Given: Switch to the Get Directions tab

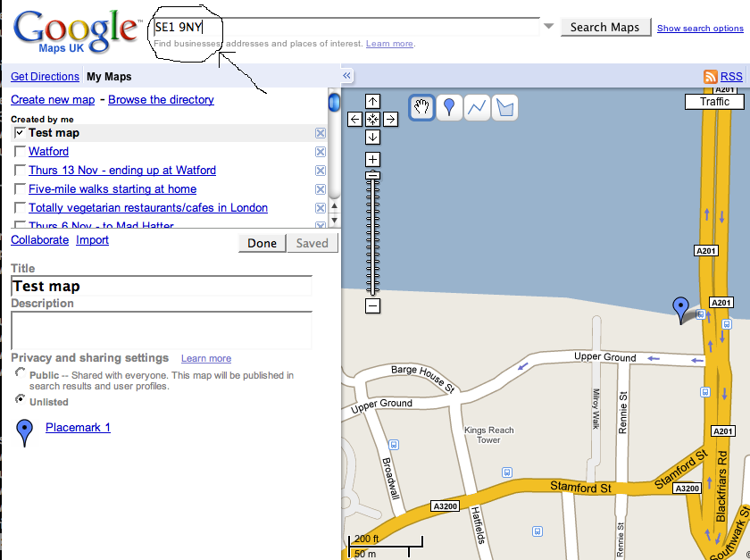Looking at the screenshot, I should (45, 77).
